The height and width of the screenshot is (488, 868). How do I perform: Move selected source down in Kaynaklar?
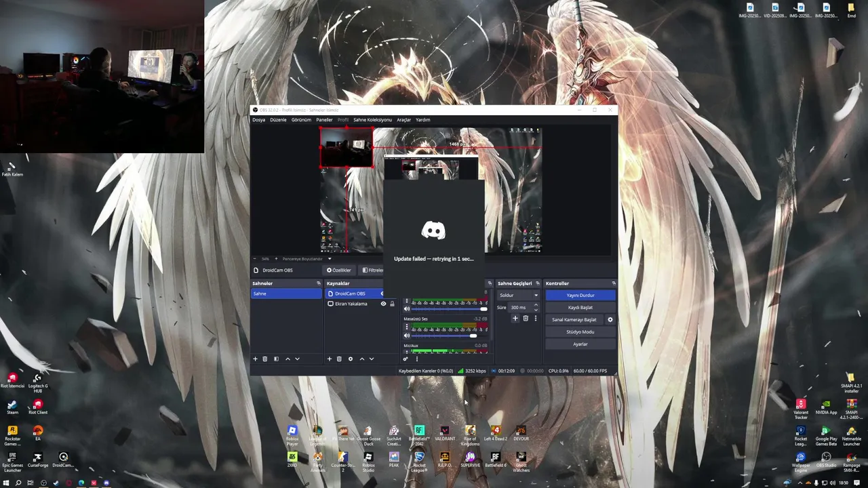click(372, 359)
